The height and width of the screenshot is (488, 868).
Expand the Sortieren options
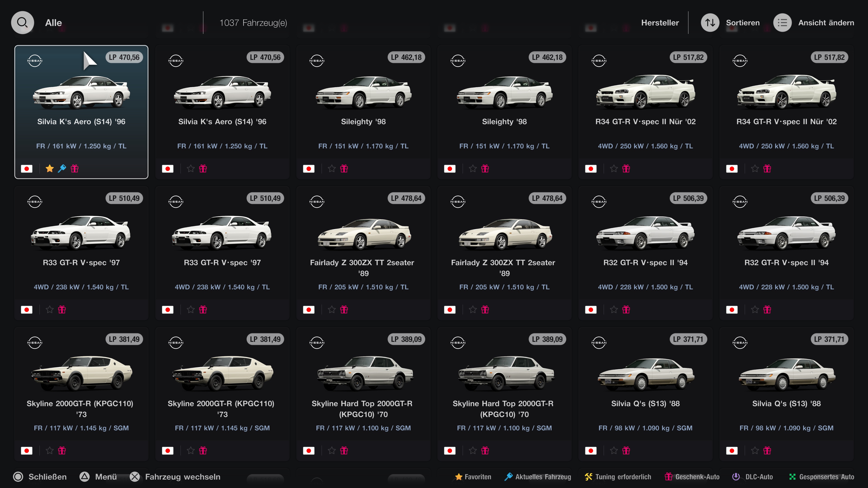click(x=742, y=23)
